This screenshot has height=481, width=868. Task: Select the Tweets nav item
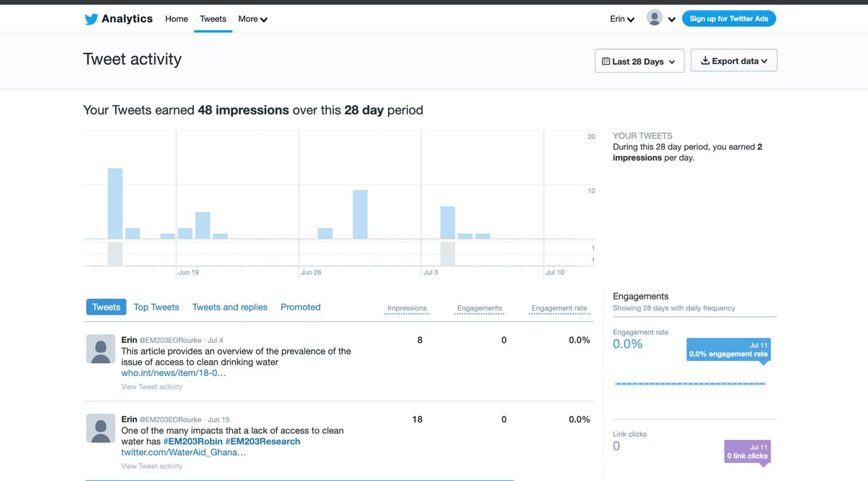point(213,19)
